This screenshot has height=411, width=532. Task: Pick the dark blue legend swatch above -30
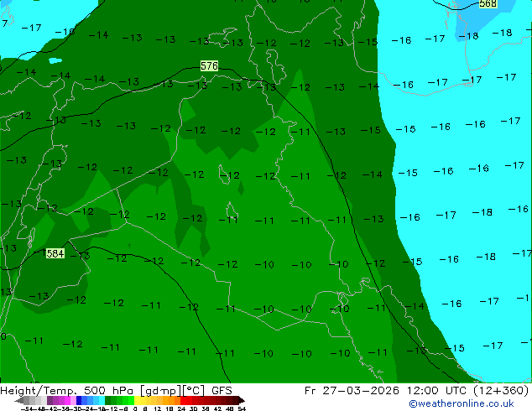79,400
